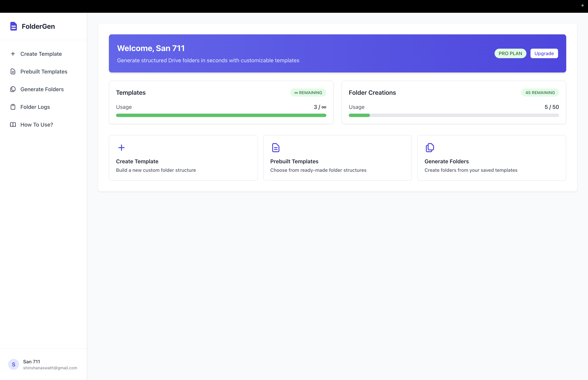The width and height of the screenshot is (588, 380).
Task: Open the How To Use? sidebar item
Action: 37,125
